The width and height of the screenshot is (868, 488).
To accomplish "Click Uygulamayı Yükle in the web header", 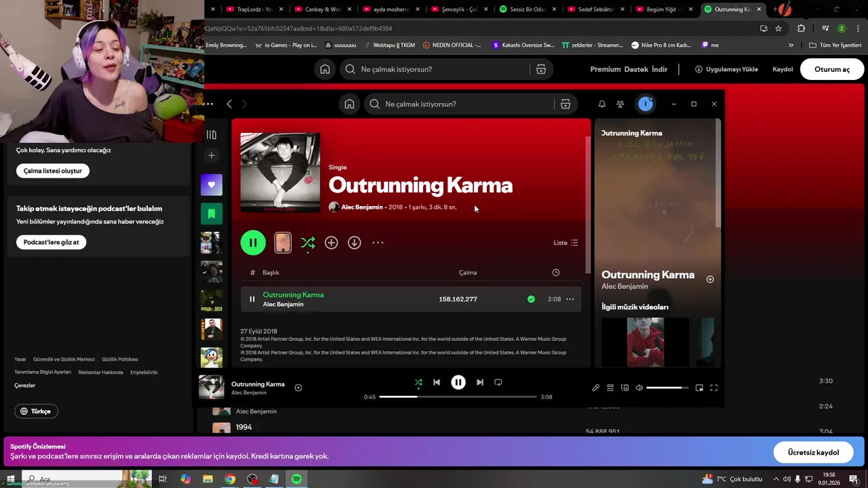I will pyautogui.click(x=726, y=69).
